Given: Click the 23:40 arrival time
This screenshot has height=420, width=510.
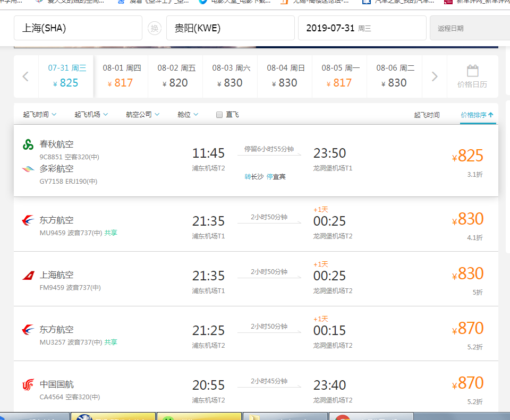Looking at the screenshot, I should pos(329,385).
